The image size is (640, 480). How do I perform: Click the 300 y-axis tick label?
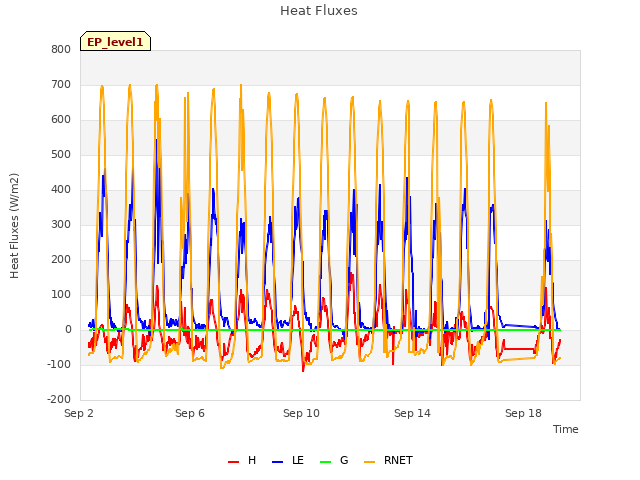click(x=61, y=224)
